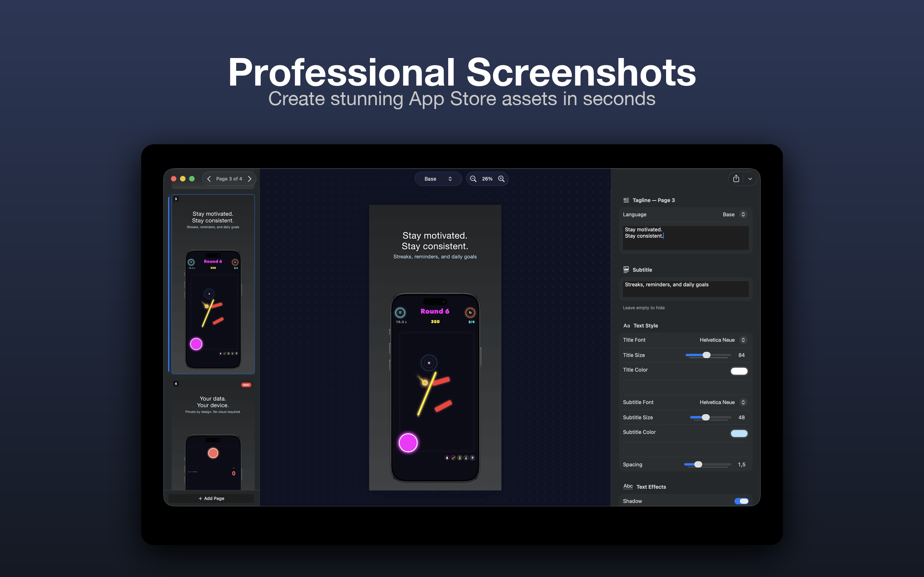Click the Aa Text Style icon

627,325
